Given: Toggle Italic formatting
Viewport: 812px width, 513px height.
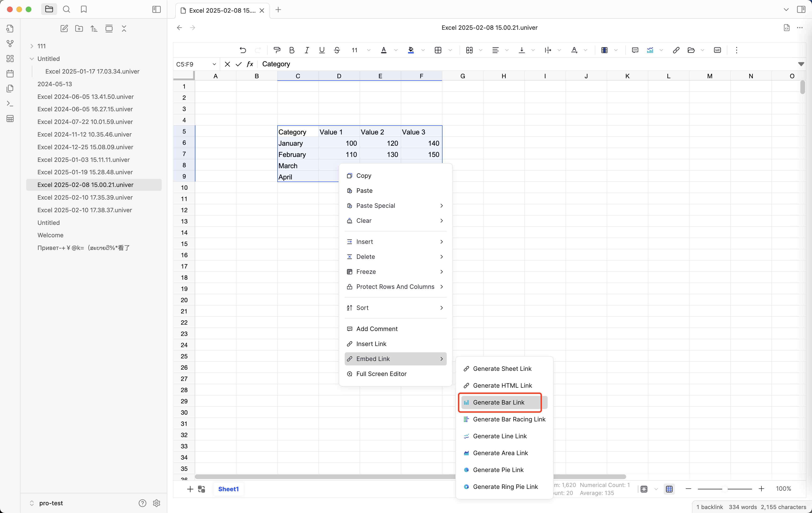Looking at the screenshot, I should [307, 50].
